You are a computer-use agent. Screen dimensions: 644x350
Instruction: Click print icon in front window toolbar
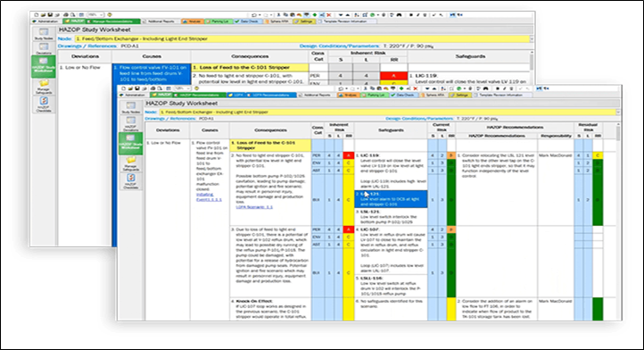[x=153, y=88]
